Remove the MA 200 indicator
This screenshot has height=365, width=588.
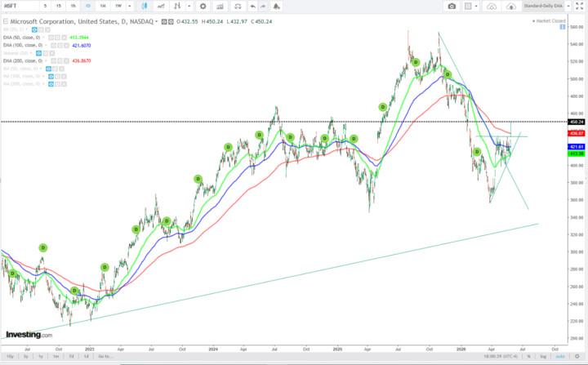pos(64,84)
